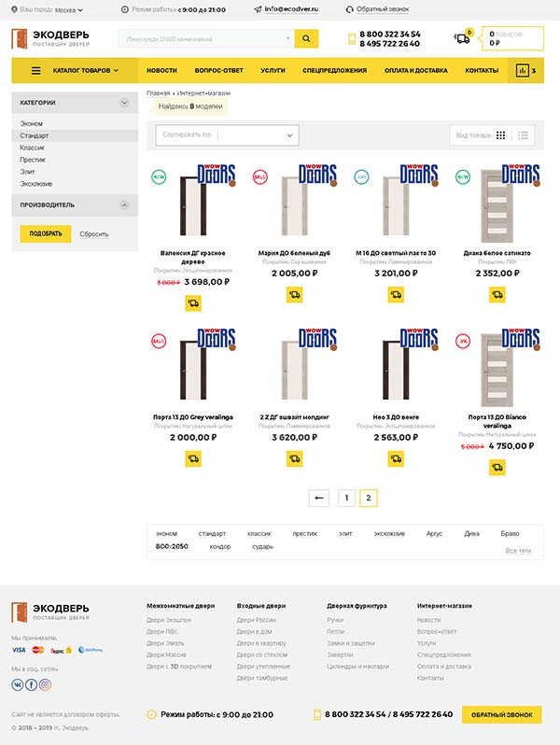Add Валенсия ДГ красное дерево to cart

click(x=193, y=302)
